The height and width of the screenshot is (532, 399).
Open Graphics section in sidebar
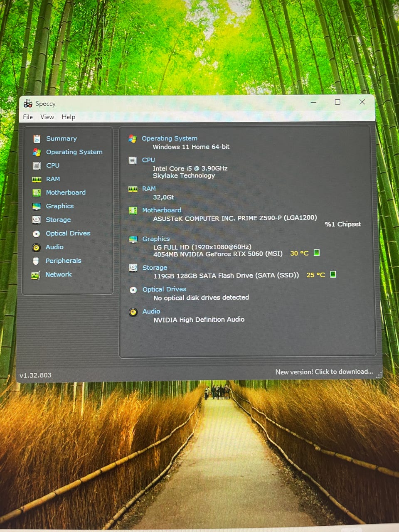click(60, 206)
